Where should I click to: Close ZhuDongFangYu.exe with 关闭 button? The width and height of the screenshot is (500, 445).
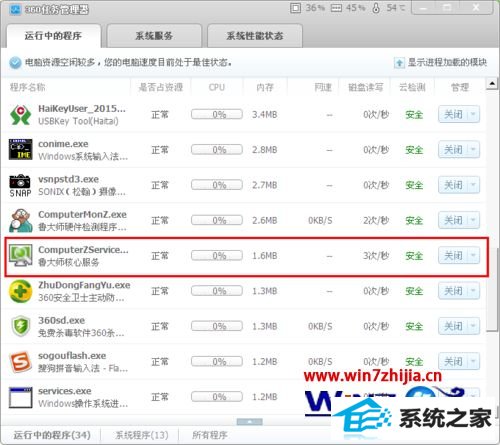[x=453, y=291]
